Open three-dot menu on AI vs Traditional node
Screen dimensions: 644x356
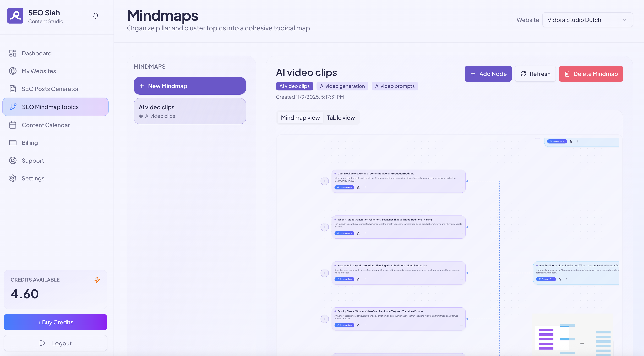point(567,279)
